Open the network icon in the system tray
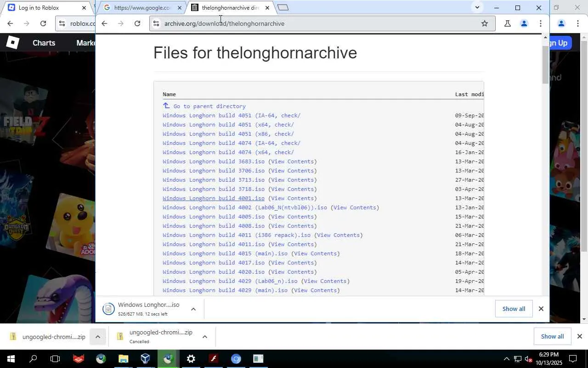This screenshot has width=588, height=368. click(x=517, y=359)
